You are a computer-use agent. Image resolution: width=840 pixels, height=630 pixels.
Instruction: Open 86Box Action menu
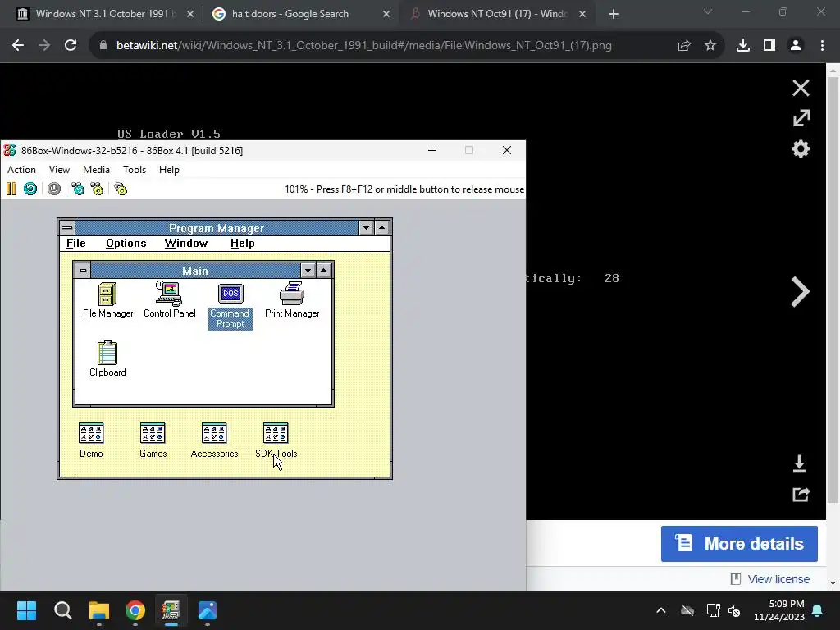tap(21, 169)
